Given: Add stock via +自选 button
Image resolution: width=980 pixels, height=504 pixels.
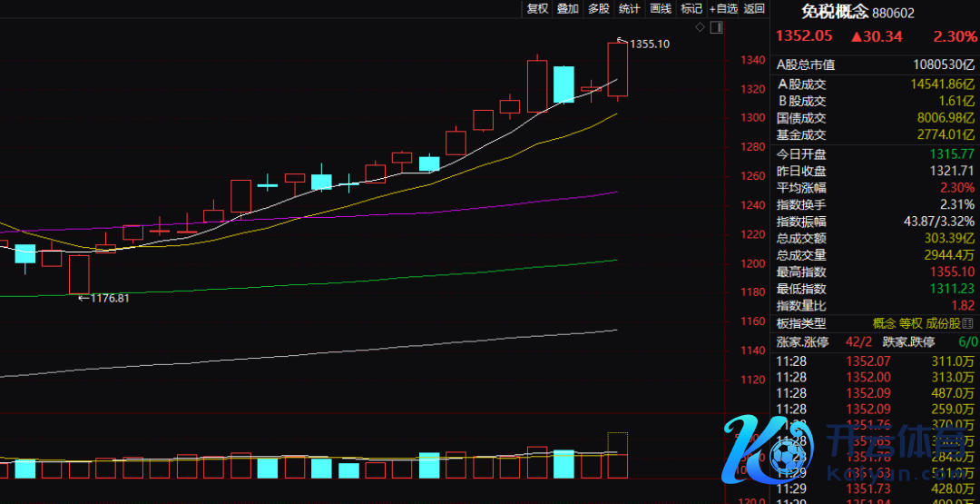Looking at the screenshot, I should [x=723, y=9].
